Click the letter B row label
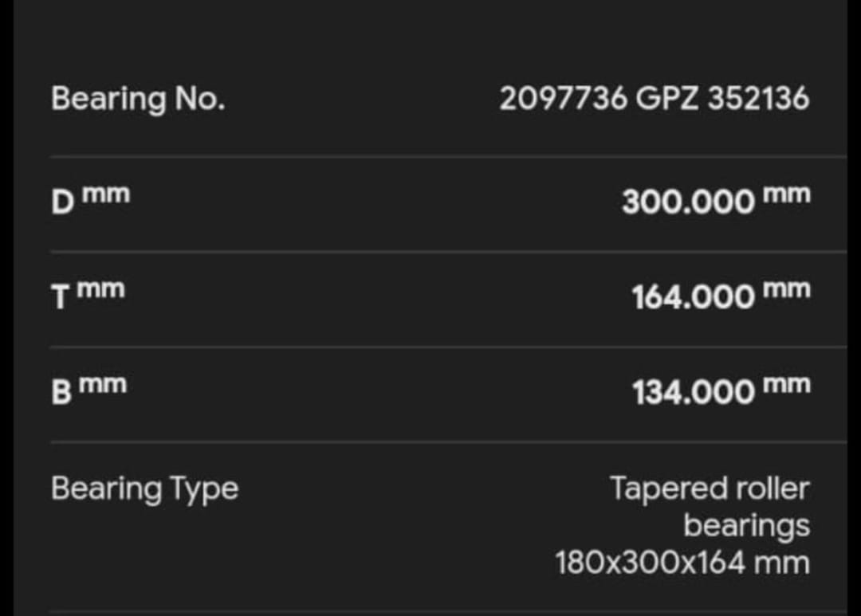This screenshot has width=861, height=616. tap(62, 392)
